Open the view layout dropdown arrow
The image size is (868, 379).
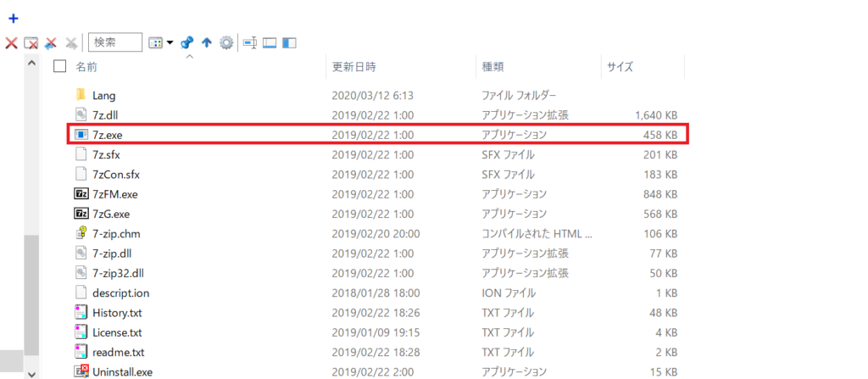[170, 42]
